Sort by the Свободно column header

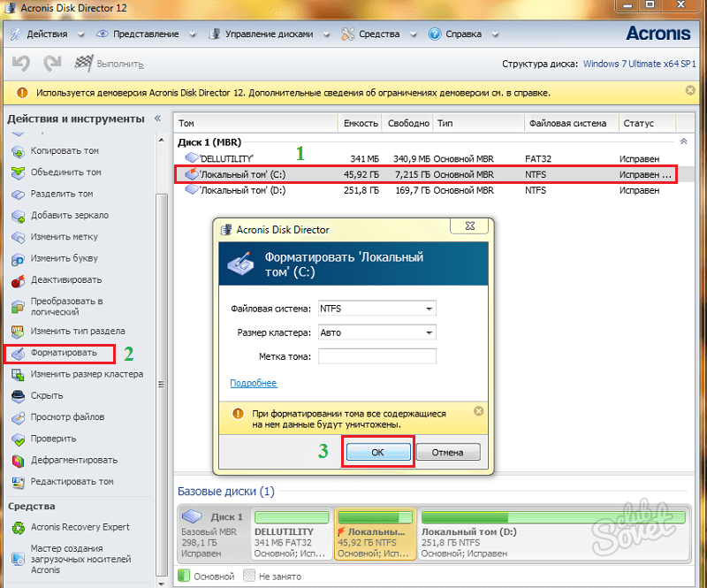click(408, 123)
